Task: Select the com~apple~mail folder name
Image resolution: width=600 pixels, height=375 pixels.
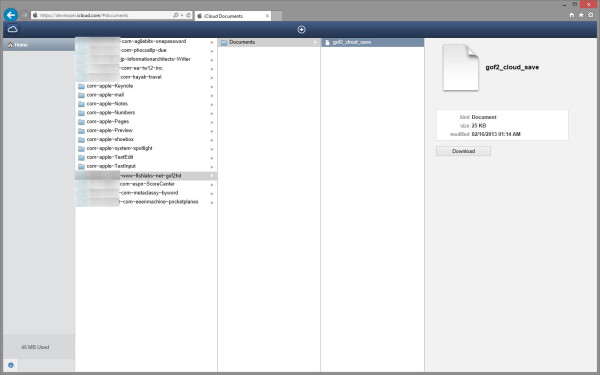Action: [105, 95]
